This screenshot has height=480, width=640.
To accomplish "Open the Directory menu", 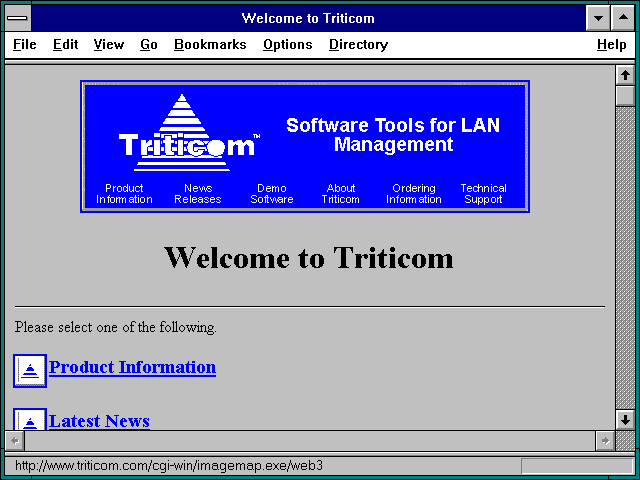I will [x=358, y=44].
